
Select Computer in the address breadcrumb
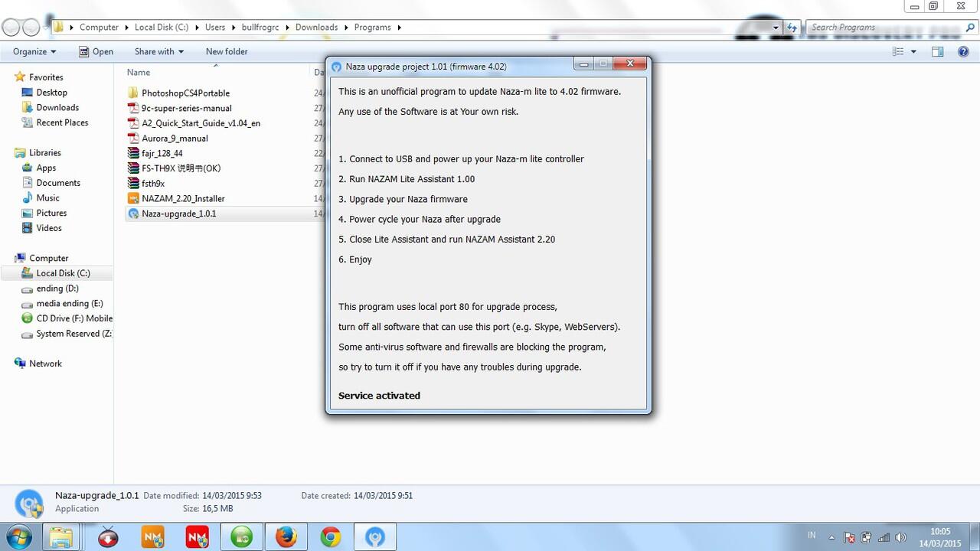[x=99, y=27]
